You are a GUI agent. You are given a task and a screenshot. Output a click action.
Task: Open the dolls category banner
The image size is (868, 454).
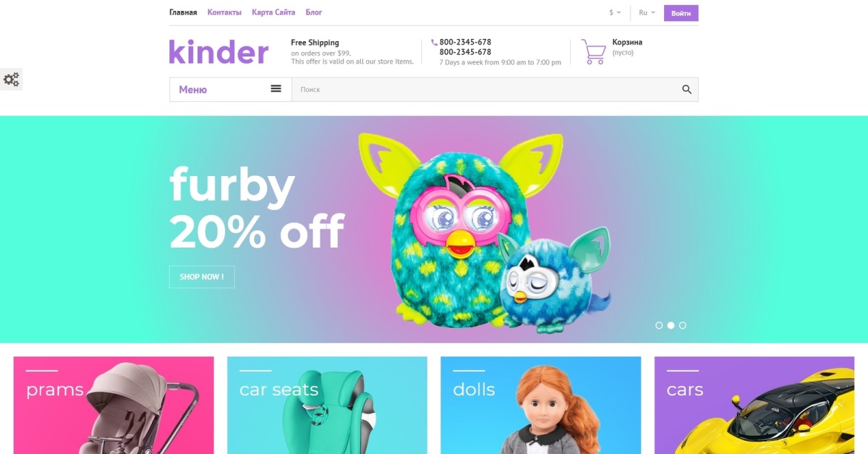pos(540,405)
